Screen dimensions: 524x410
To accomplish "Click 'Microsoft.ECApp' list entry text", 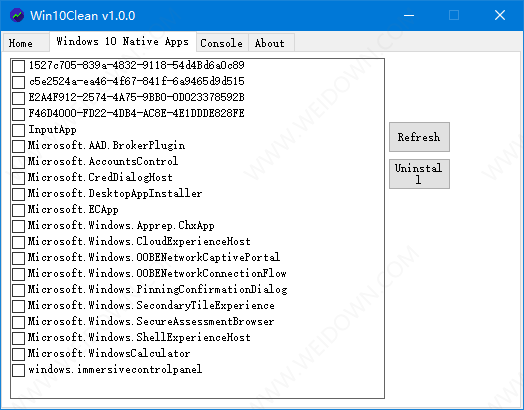I will point(73,210).
